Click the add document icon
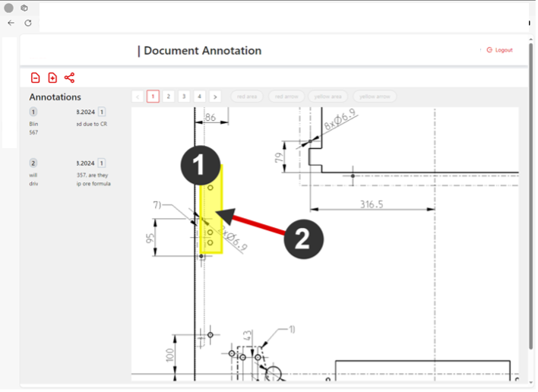538x392 pixels. click(52, 77)
